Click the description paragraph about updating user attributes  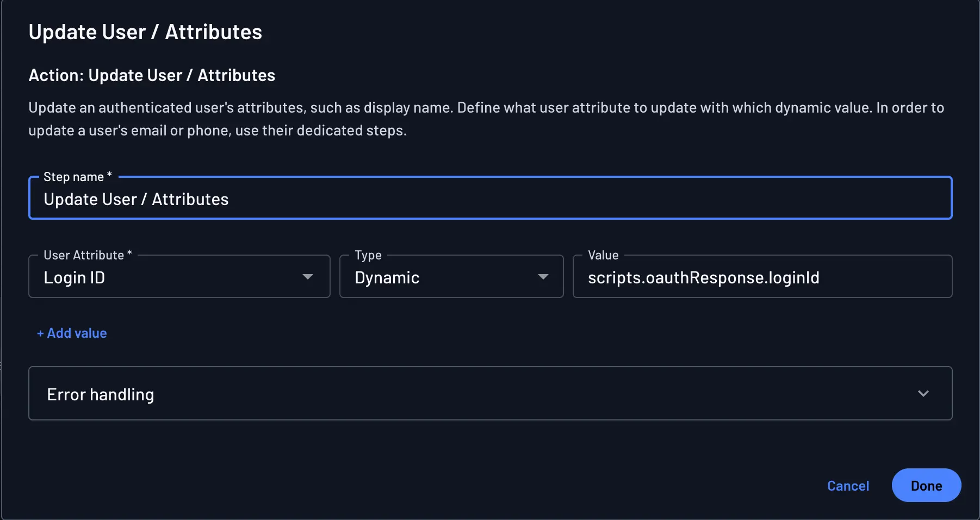click(486, 119)
